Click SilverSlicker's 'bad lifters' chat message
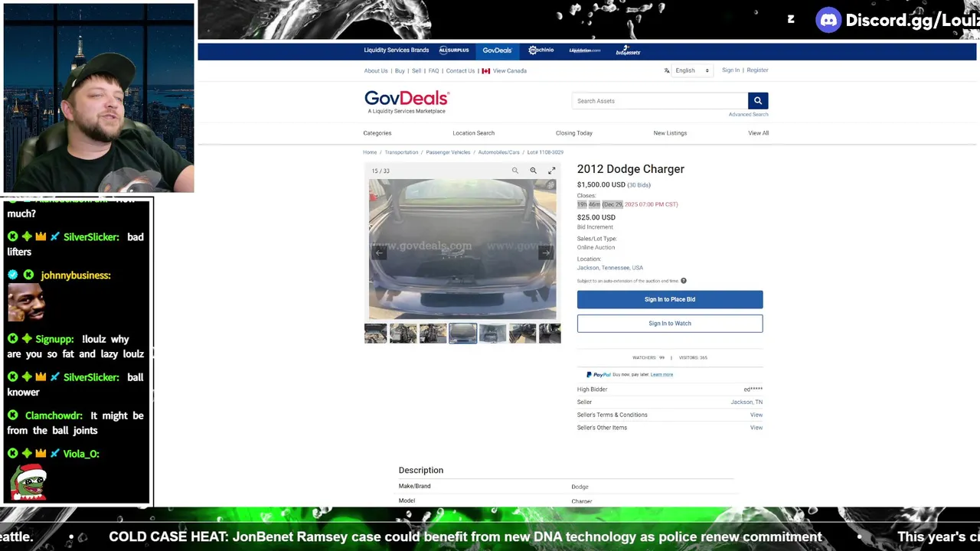 click(76, 244)
